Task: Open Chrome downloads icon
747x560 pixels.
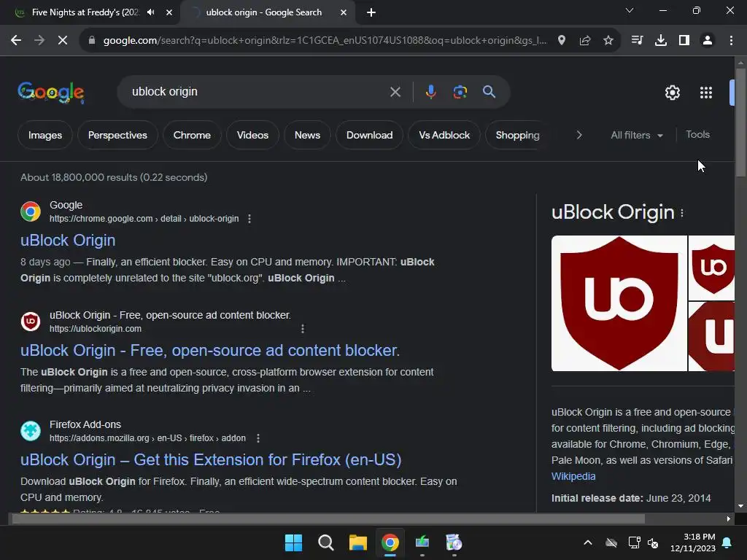Action: click(661, 41)
